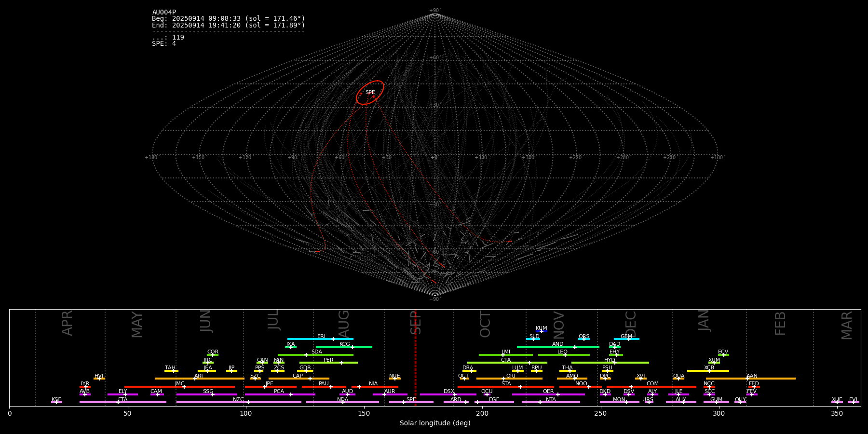Click the JUL month label
Image resolution: width=868 pixels, height=434 pixels.
pyautogui.click(x=273, y=320)
